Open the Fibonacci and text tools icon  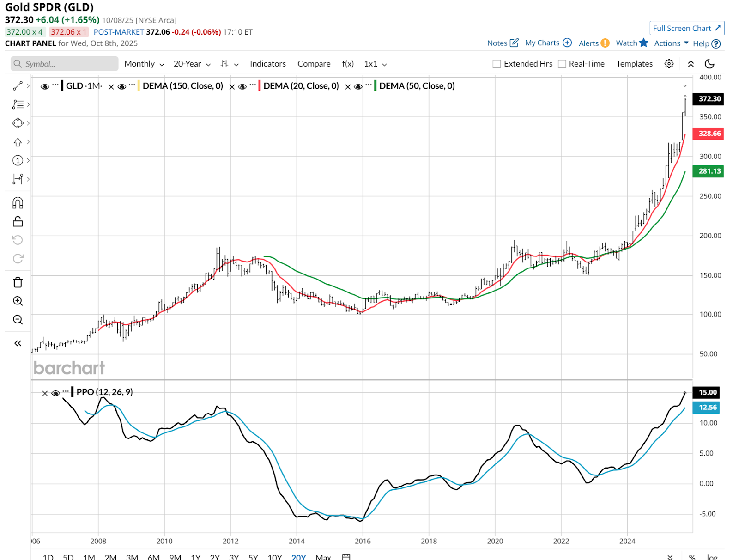tap(18, 104)
